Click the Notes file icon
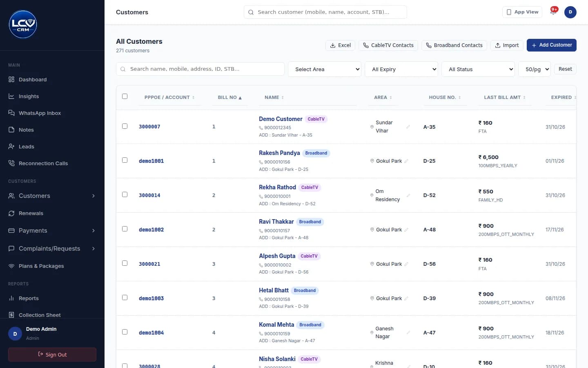Viewport: 588px width, 368px height. pos(11,130)
